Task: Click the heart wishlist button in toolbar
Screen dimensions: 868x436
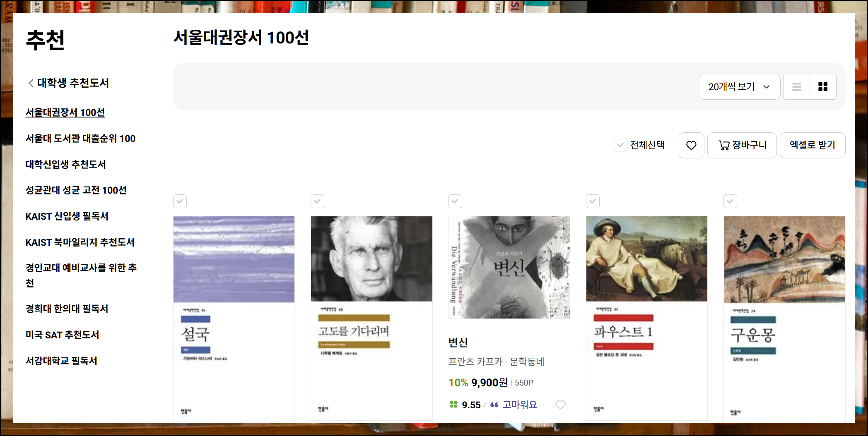Action: [691, 145]
